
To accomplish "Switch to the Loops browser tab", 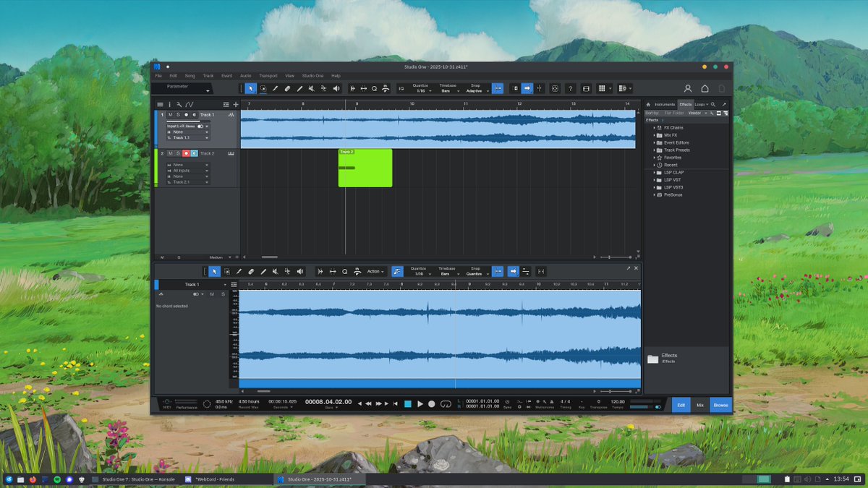I will [699, 105].
